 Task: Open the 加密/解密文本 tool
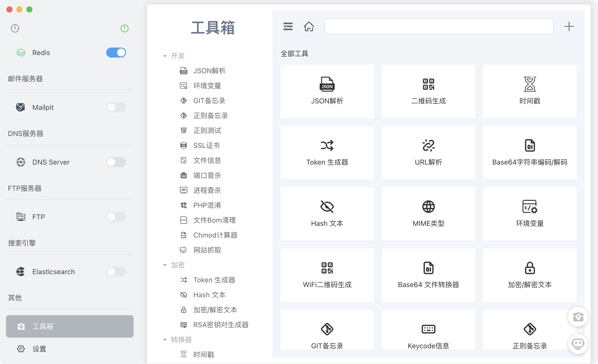[529, 275]
